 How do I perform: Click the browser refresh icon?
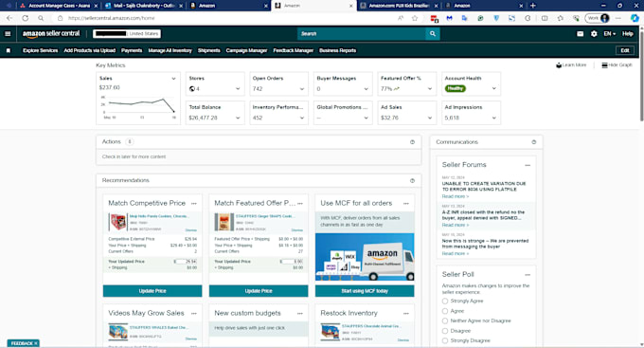click(x=26, y=18)
